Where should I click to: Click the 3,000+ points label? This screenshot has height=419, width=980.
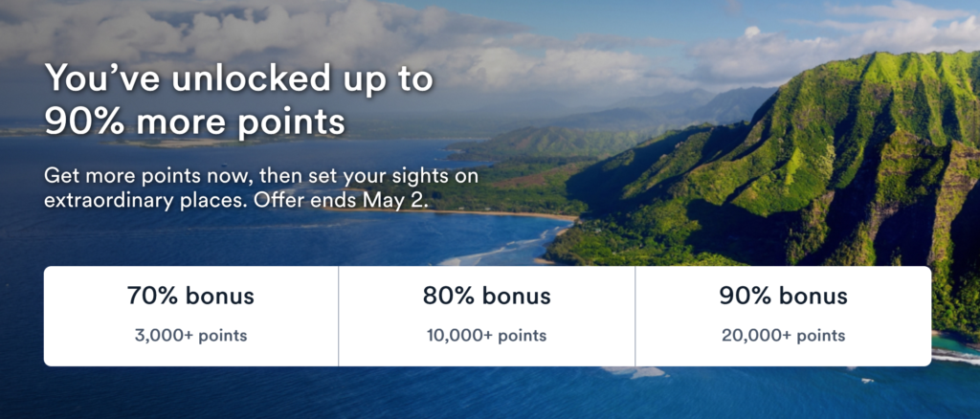190,336
